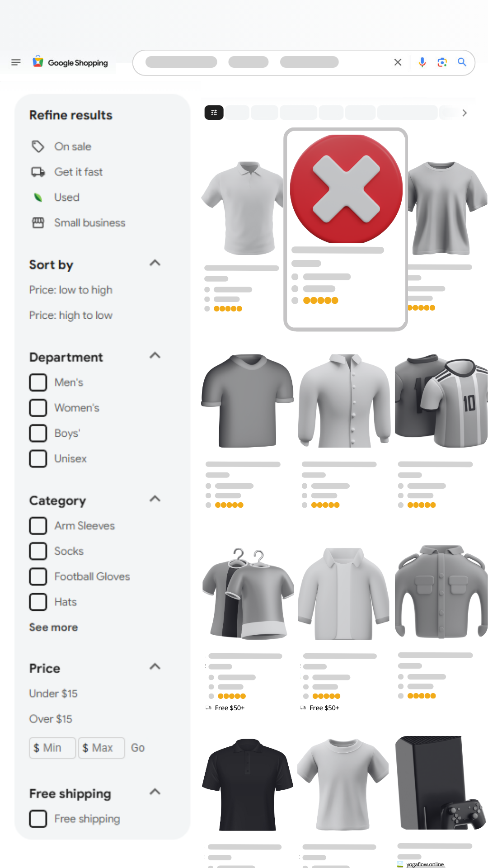
Task: Toggle the Football Gloves category checkbox
Action: [38, 576]
